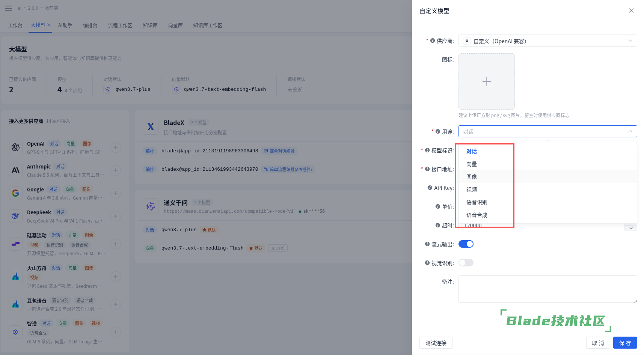
Task: Add Anthropic provider with plus icon
Action: [116, 170]
